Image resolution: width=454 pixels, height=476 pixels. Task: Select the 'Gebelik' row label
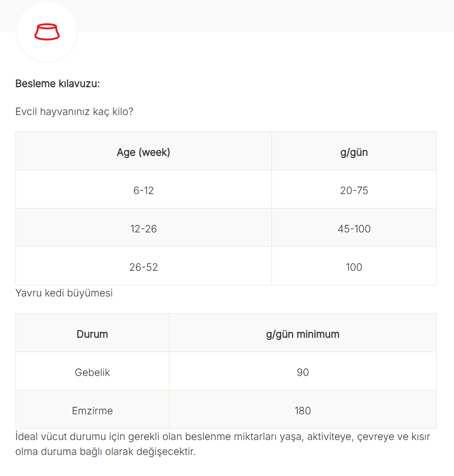92,371
